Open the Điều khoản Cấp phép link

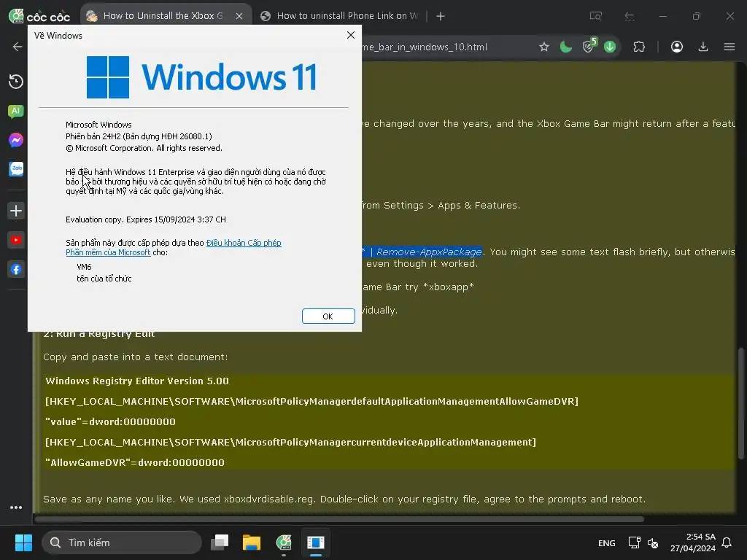(244, 243)
